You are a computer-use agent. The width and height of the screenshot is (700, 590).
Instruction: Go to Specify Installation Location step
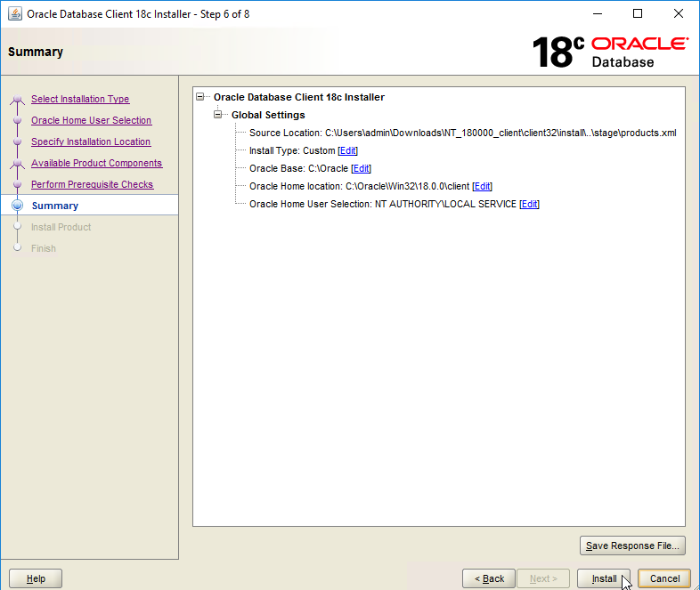(x=91, y=141)
